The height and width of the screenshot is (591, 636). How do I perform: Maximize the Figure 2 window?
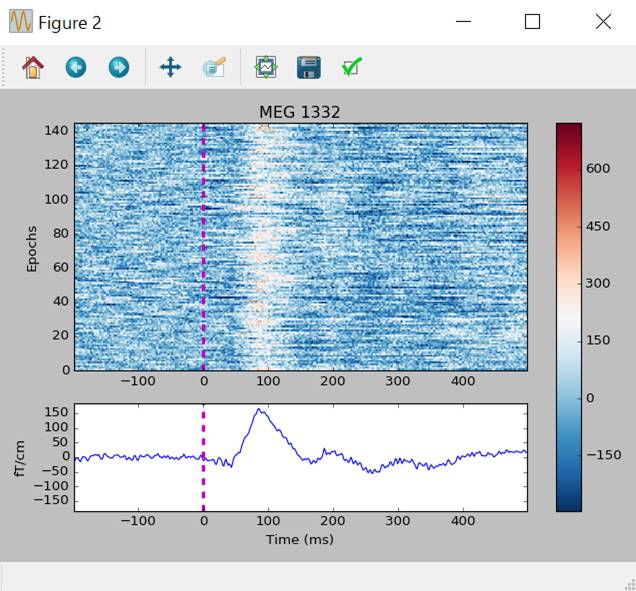pos(532,21)
